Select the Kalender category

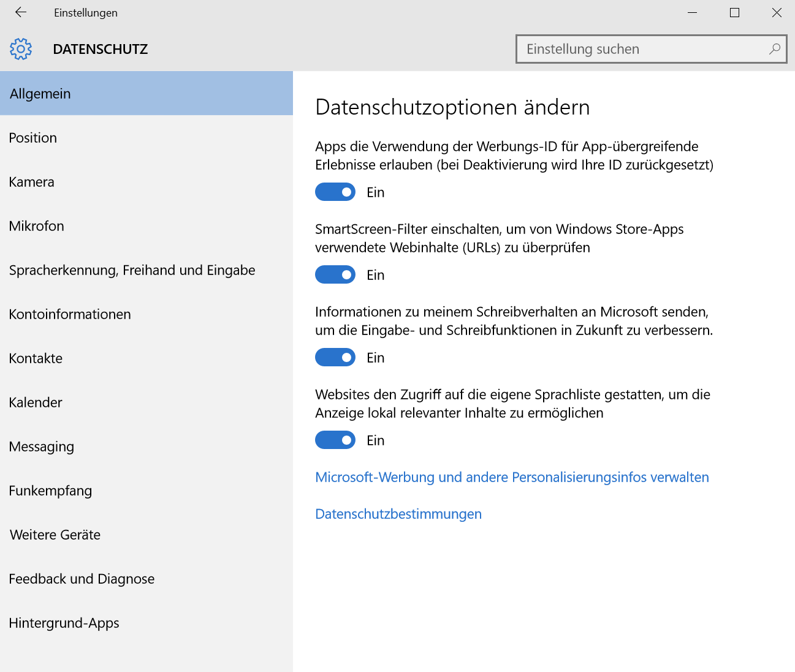click(x=35, y=402)
